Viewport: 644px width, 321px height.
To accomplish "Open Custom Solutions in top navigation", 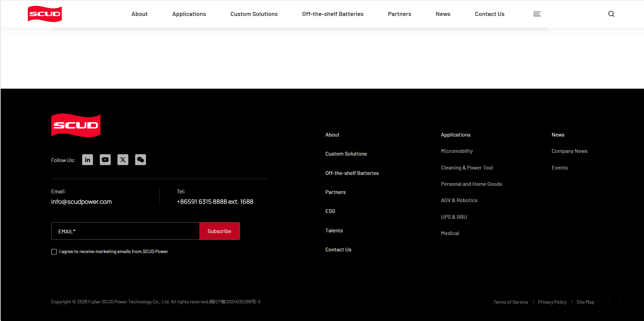I will point(254,14).
